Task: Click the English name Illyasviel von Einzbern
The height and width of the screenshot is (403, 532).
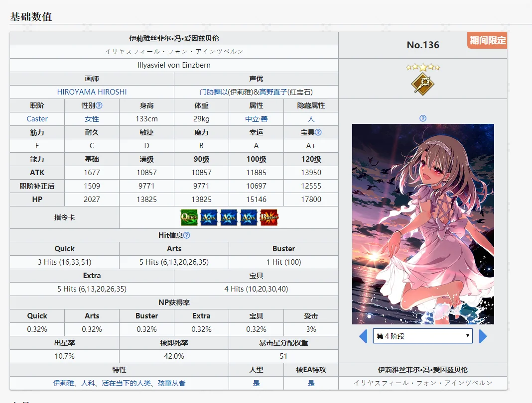Action: click(x=174, y=65)
